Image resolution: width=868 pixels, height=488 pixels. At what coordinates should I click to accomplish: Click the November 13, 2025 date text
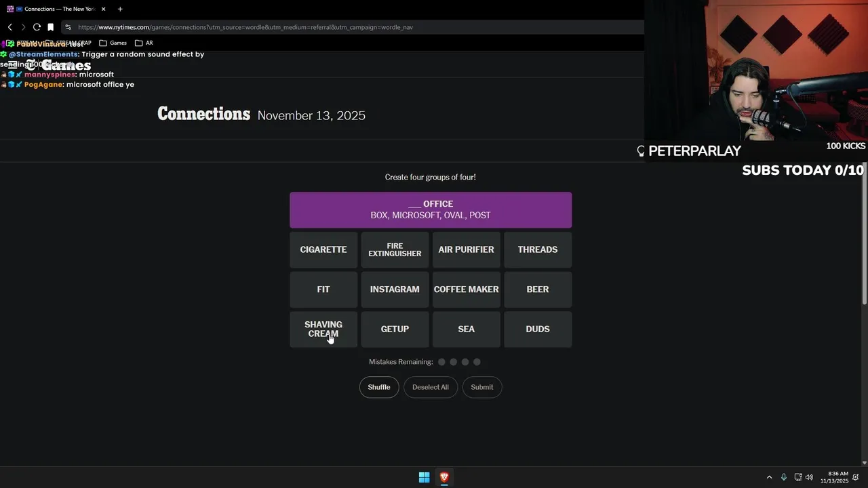pyautogui.click(x=311, y=115)
